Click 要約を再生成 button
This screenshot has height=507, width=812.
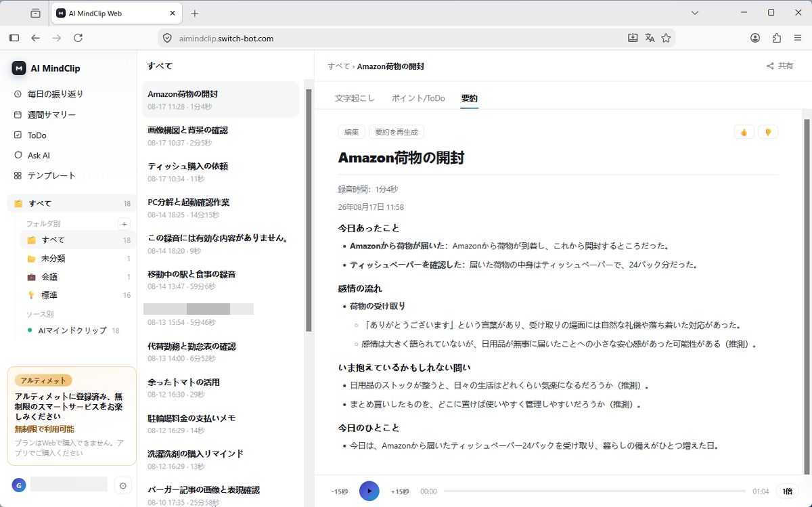click(x=397, y=132)
